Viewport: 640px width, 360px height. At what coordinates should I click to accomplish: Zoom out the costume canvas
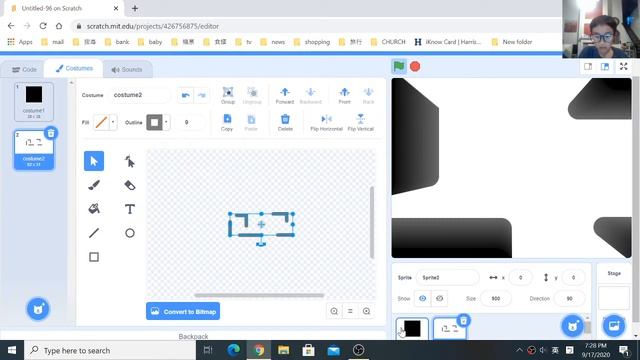coord(334,311)
